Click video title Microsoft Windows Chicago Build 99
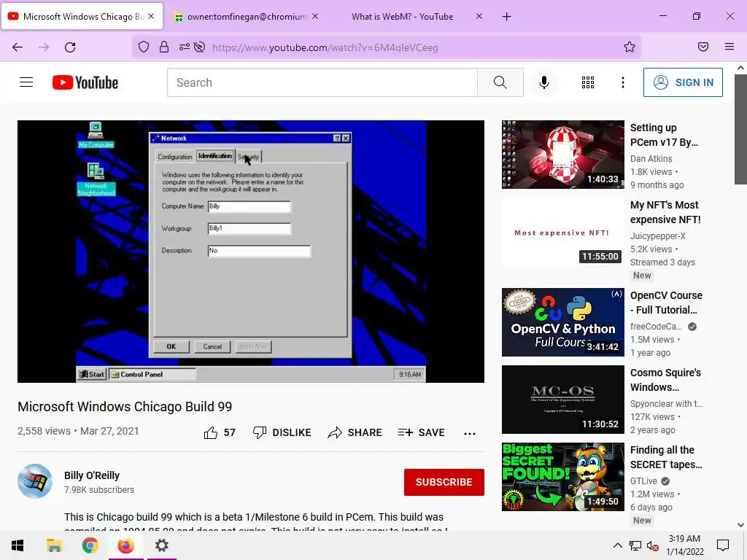The height and width of the screenshot is (560, 747). pos(125,407)
